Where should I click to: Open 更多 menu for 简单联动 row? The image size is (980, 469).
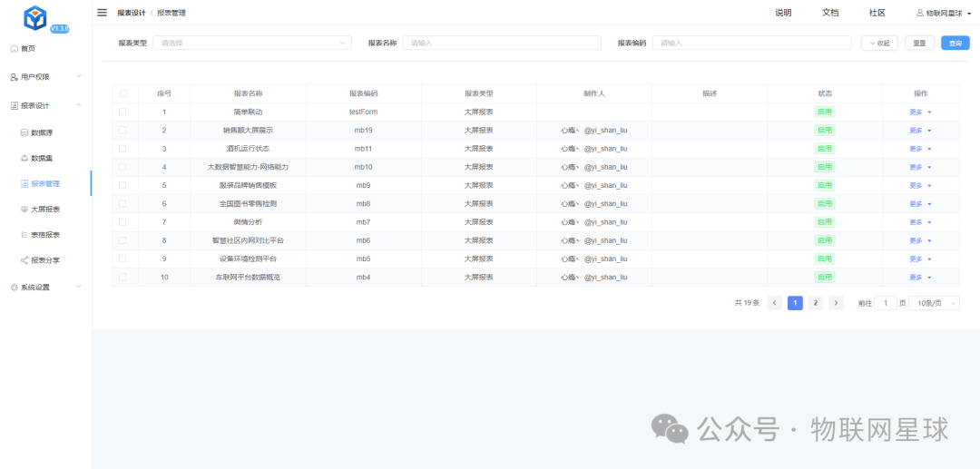(920, 112)
